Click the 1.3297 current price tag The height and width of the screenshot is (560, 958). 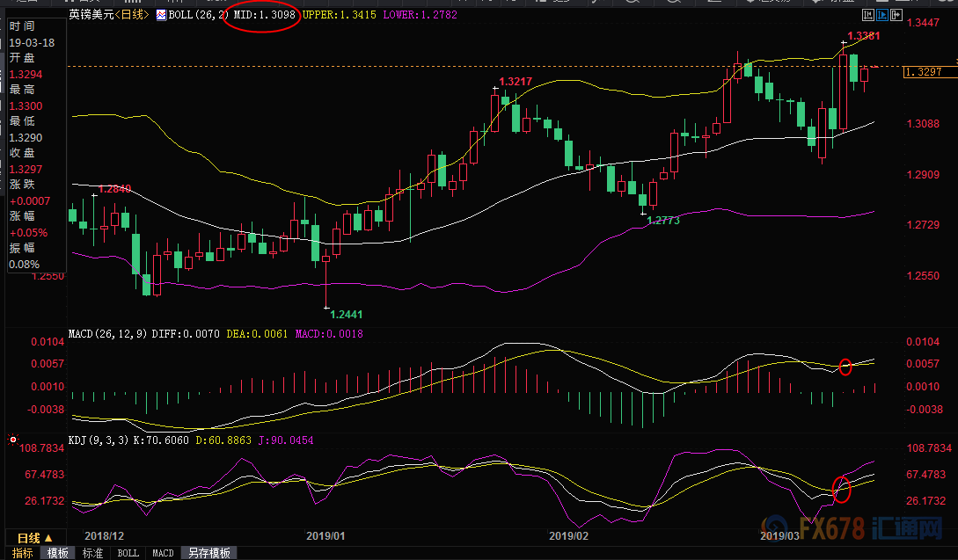coord(923,72)
